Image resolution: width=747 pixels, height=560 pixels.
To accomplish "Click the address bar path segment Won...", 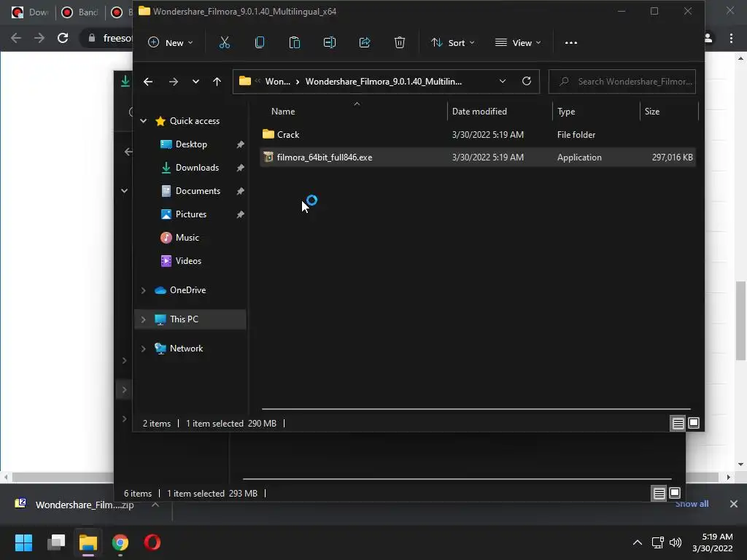I will [278, 82].
